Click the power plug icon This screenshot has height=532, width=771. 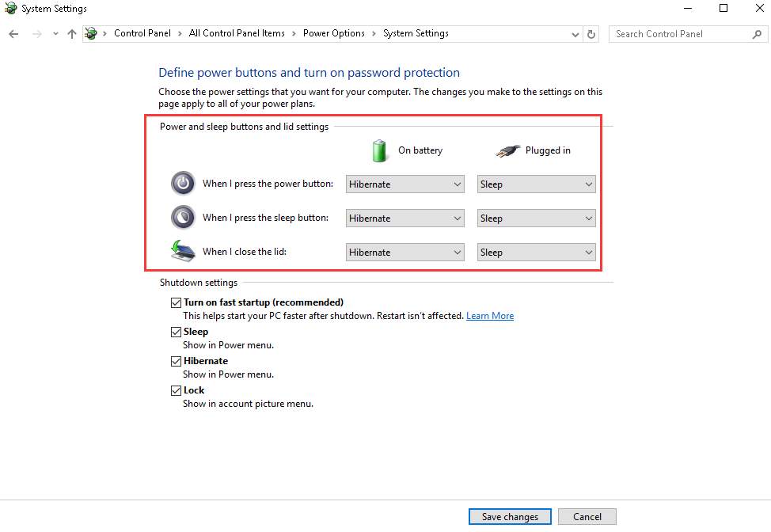[507, 150]
